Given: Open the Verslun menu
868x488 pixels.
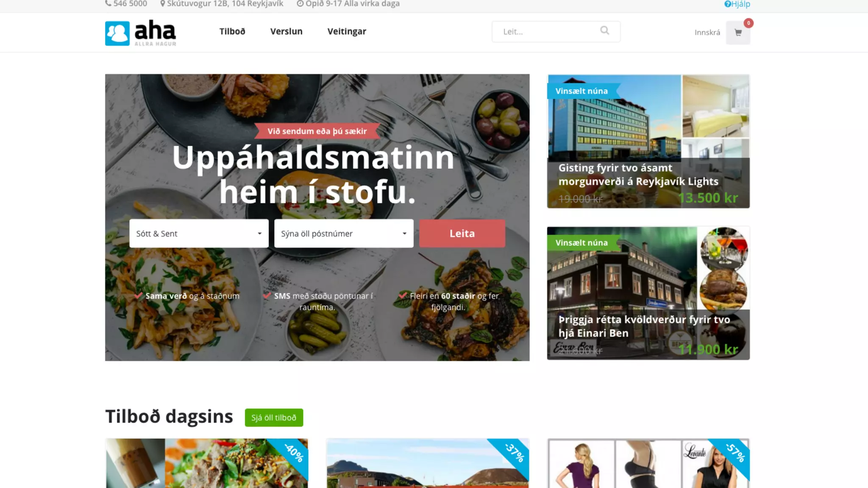Looking at the screenshot, I should 287,31.
